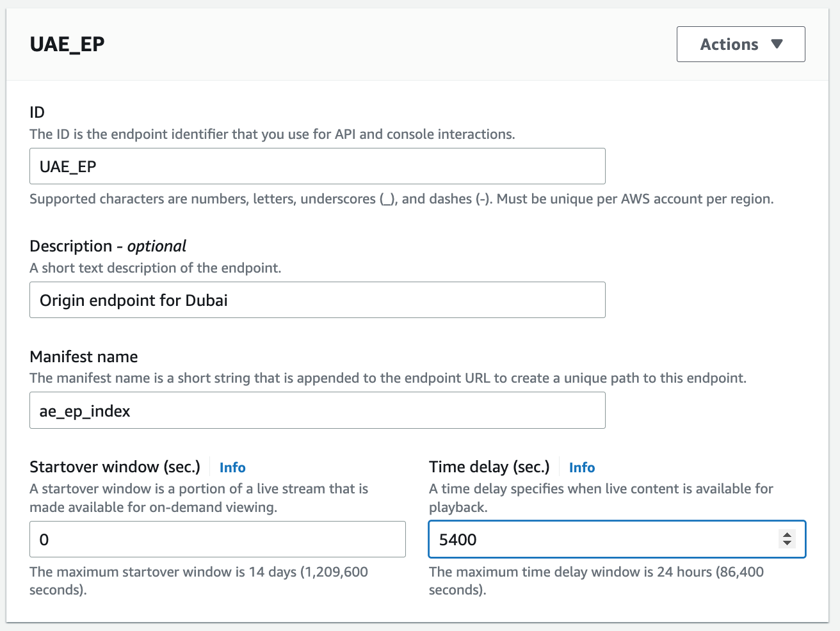Viewport: 840px width, 631px height.
Task: Click the Description optional label
Action: [107, 246]
